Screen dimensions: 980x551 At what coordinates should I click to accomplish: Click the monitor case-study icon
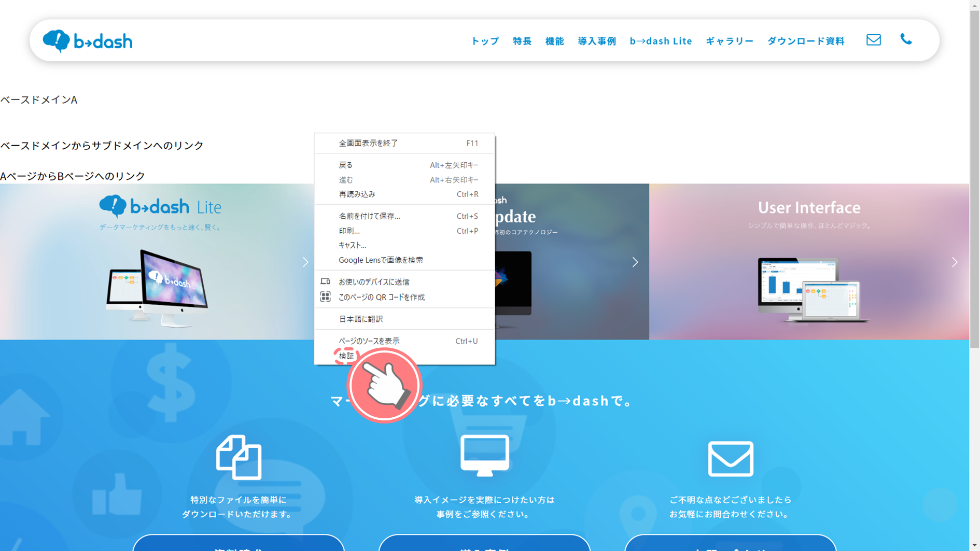(x=485, y=456)
